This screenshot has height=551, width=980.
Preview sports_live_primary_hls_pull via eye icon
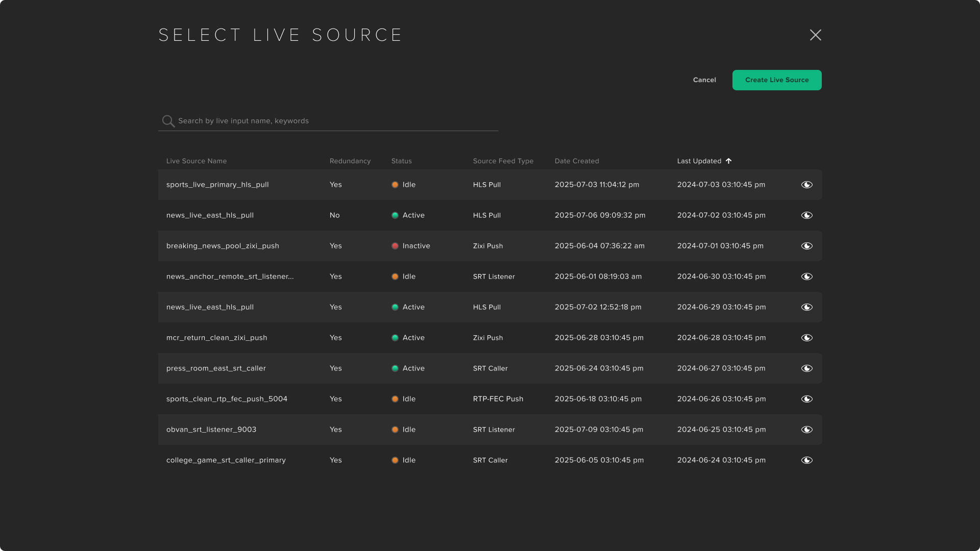[806, 185]
